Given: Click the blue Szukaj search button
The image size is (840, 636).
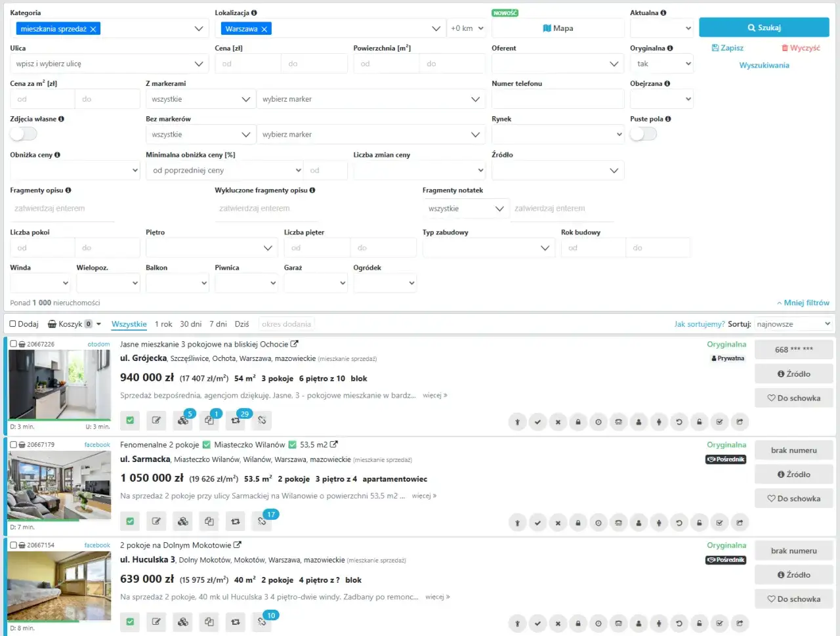Looking at the screenshot, I should pos(764,28).
